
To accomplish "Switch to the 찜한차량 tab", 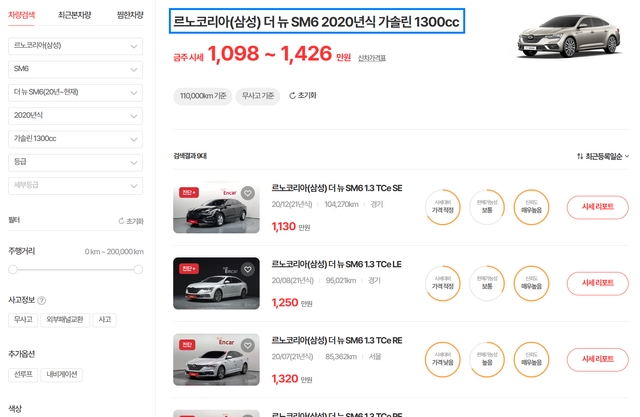I will (x=130, y=16).
